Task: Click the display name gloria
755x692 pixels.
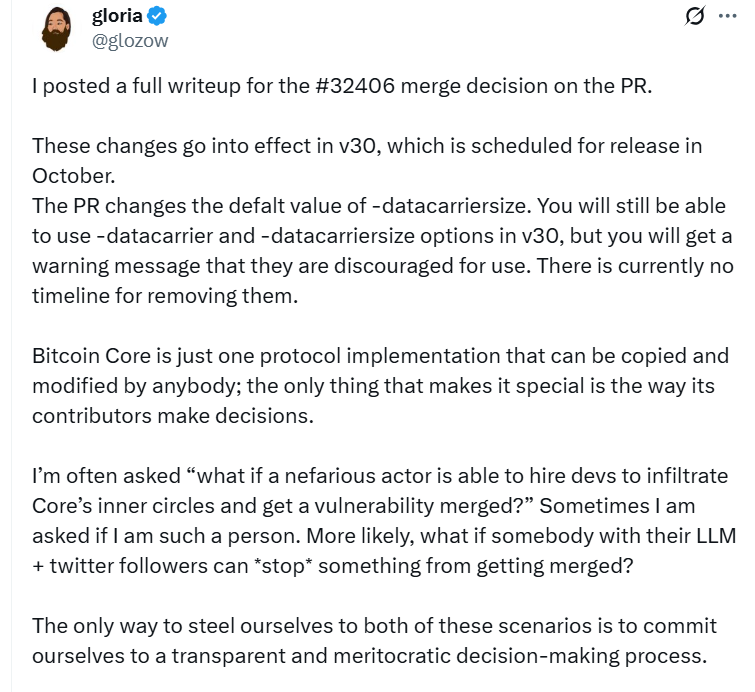Action: click(117, 16)
